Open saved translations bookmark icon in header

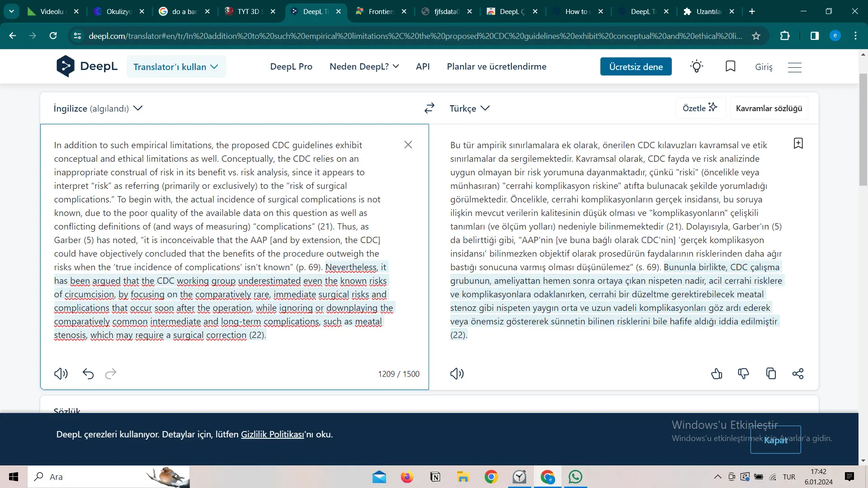[731, 66]
